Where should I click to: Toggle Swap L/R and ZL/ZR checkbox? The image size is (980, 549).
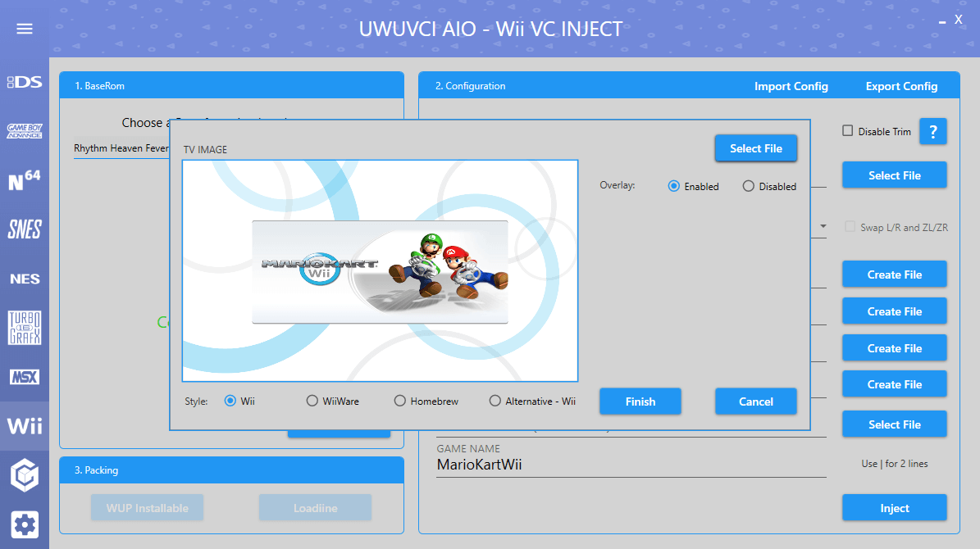(x=850, y=227)
